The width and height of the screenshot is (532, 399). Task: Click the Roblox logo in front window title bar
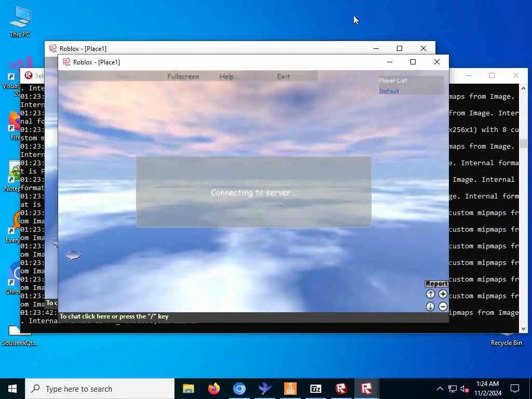[x=66, y=62]
